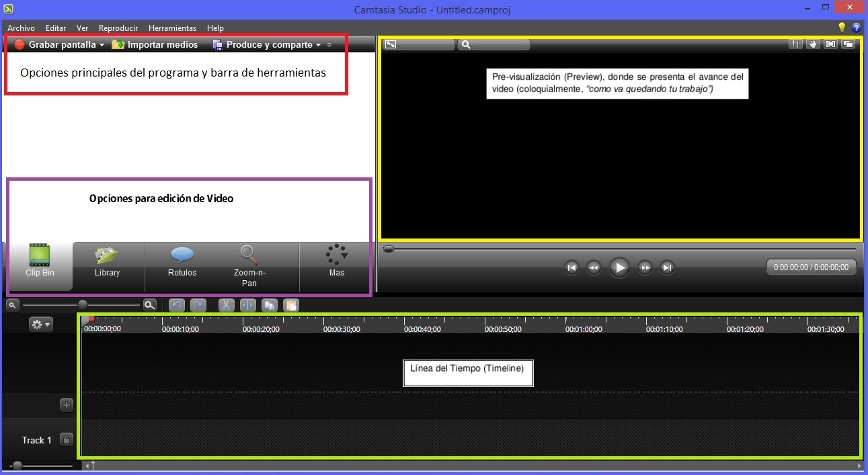This screenshot has height=475, width=868.
Task: Toggle the lock on Track 1
Action: pos(67,440)
